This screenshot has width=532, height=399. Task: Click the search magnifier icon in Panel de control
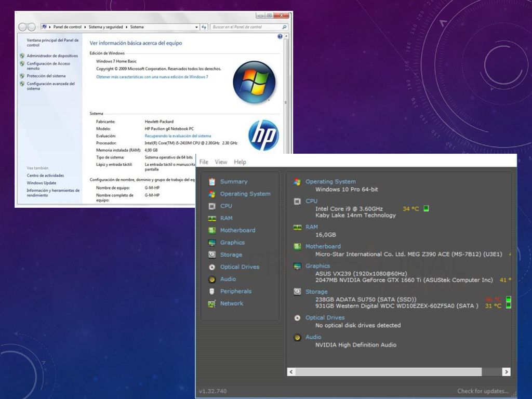click(284, 27)
